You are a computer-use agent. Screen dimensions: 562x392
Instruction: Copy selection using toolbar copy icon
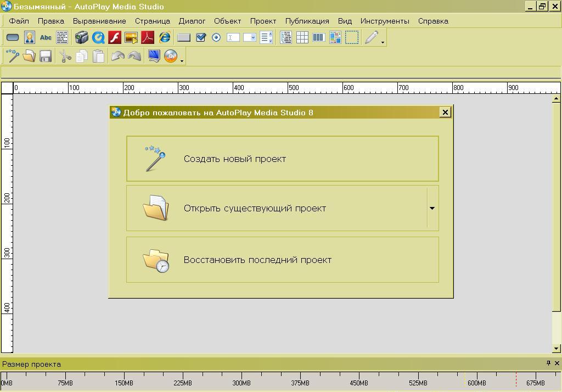tap(82, 57)
